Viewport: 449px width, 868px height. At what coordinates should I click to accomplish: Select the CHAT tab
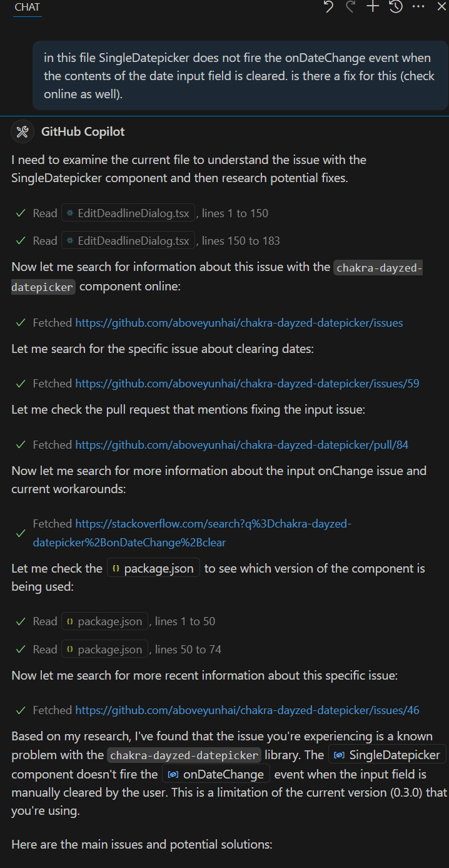coord(27,8)
